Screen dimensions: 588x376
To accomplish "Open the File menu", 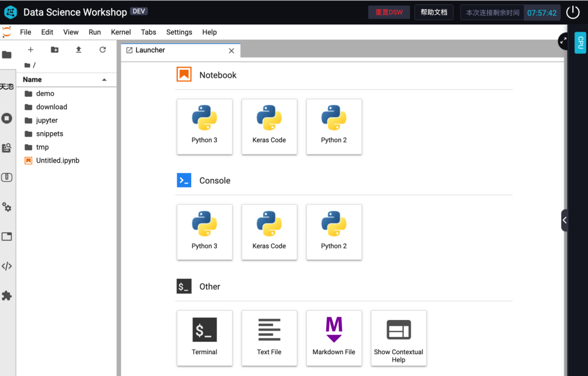I will point(26,32).
